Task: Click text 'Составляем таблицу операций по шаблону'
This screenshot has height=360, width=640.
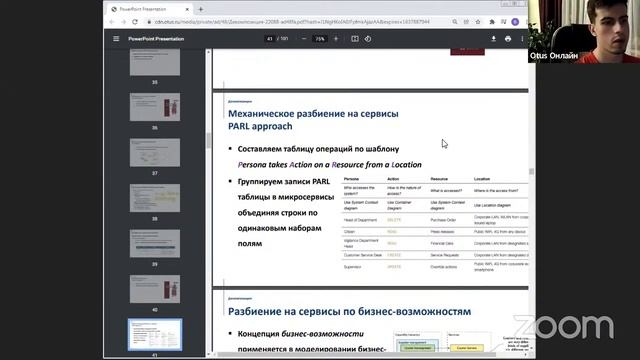Action: 318,149
